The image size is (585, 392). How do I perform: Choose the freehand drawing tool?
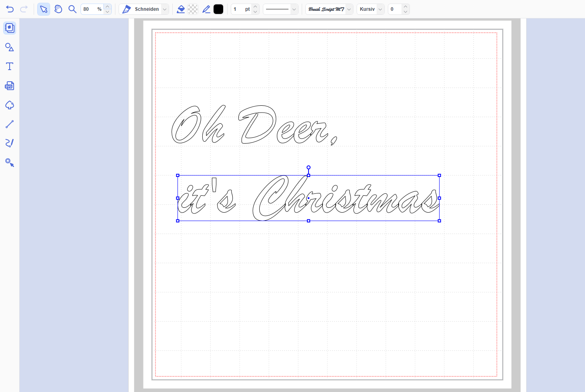10,143
